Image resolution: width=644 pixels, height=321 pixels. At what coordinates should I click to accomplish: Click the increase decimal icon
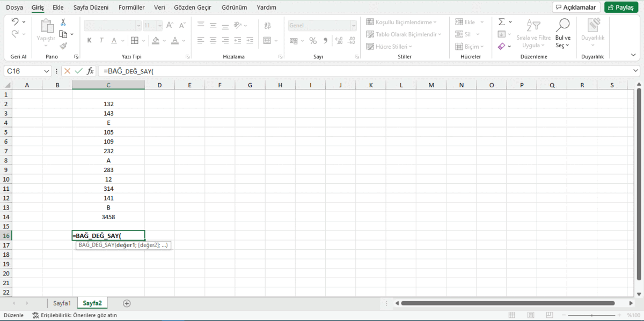[339, 40]
